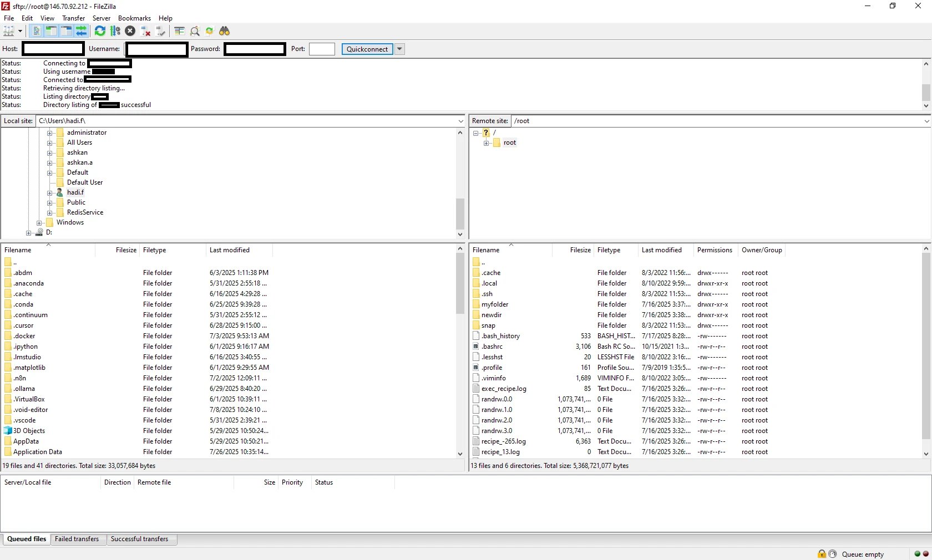Expand the administrator folder in local tree

tap(50, 133)
